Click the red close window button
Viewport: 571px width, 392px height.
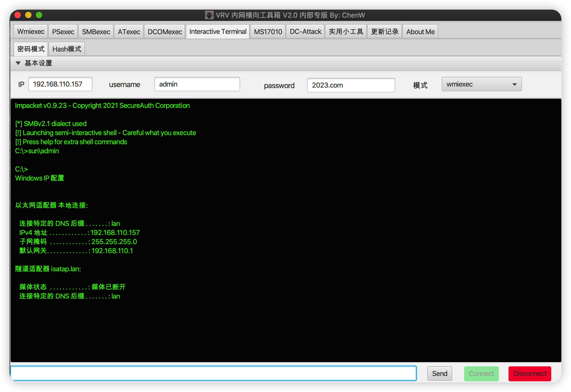click(x=18, y=15)
